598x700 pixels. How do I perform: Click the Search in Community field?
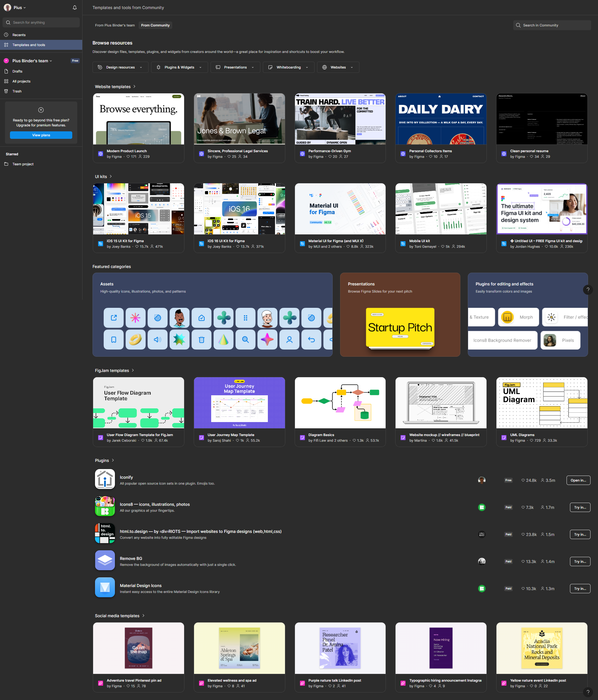click(552, 25)
